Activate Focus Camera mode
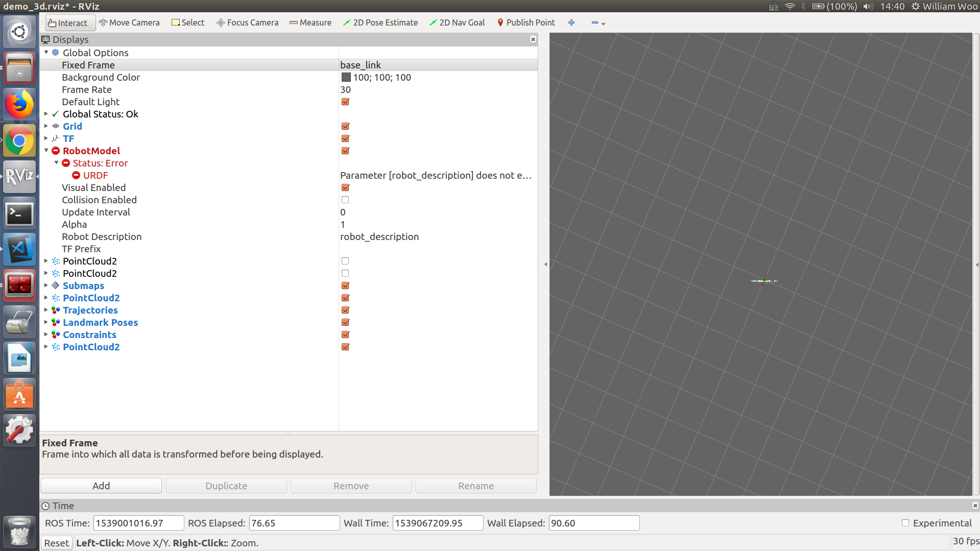Screen dimensions: 980x551 [x=247, y=22]
